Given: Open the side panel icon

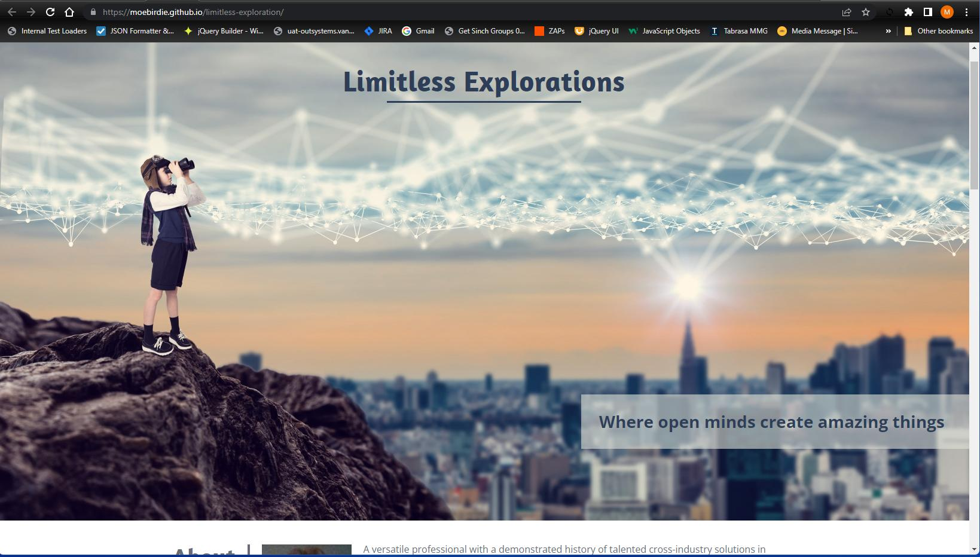Looking at the screenshot, I should (927, 11).
